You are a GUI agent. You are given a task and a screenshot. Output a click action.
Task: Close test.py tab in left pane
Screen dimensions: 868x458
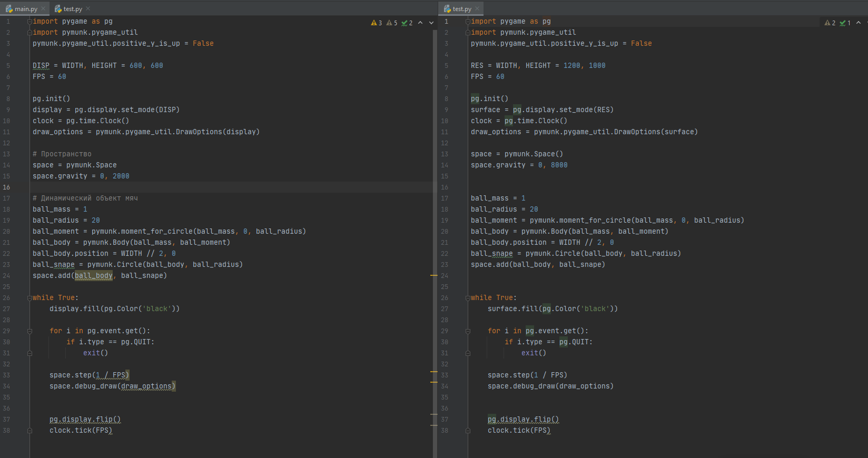88,9
